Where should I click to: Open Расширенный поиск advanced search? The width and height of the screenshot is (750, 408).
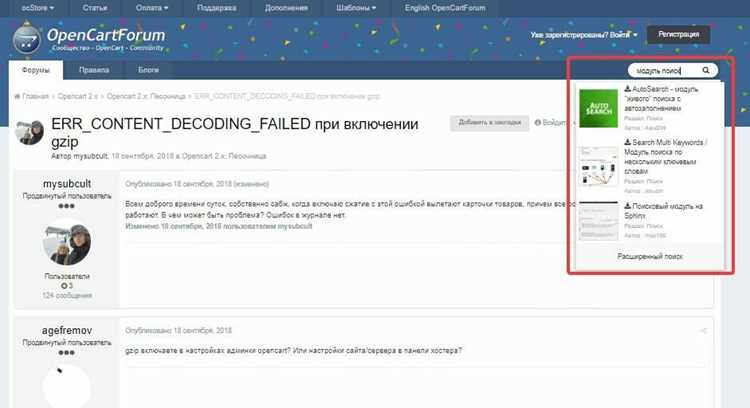tap(650, 256)
